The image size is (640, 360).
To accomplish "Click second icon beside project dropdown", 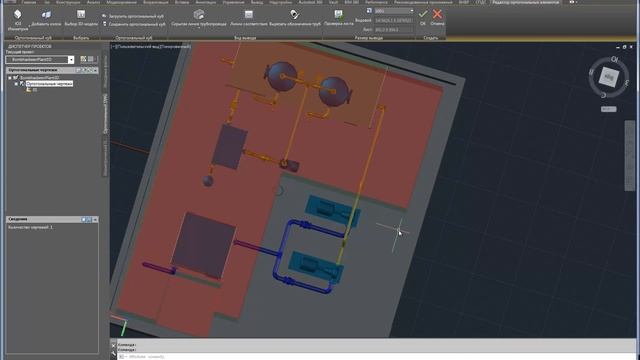I will click(x=91, y=59).
